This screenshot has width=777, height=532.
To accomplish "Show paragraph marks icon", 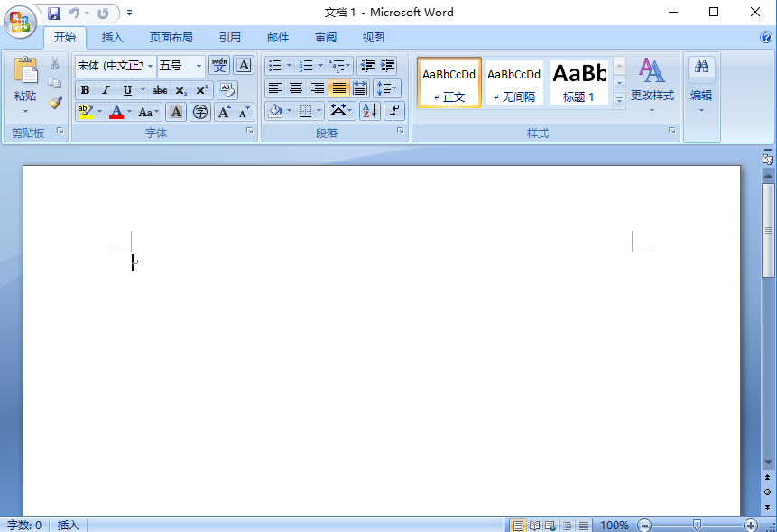I will (394, 111).
